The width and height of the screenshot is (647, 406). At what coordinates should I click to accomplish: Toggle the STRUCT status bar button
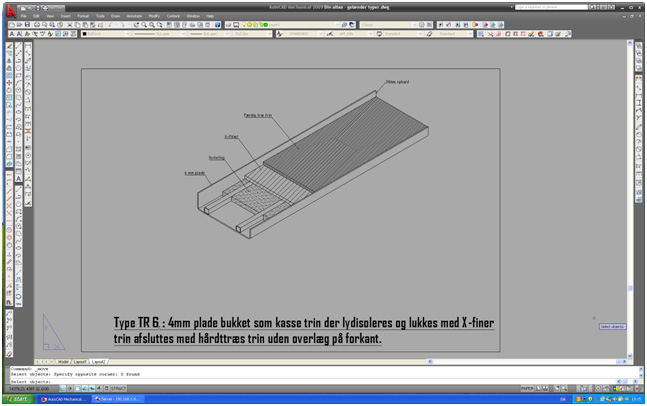tap(118, 388)
